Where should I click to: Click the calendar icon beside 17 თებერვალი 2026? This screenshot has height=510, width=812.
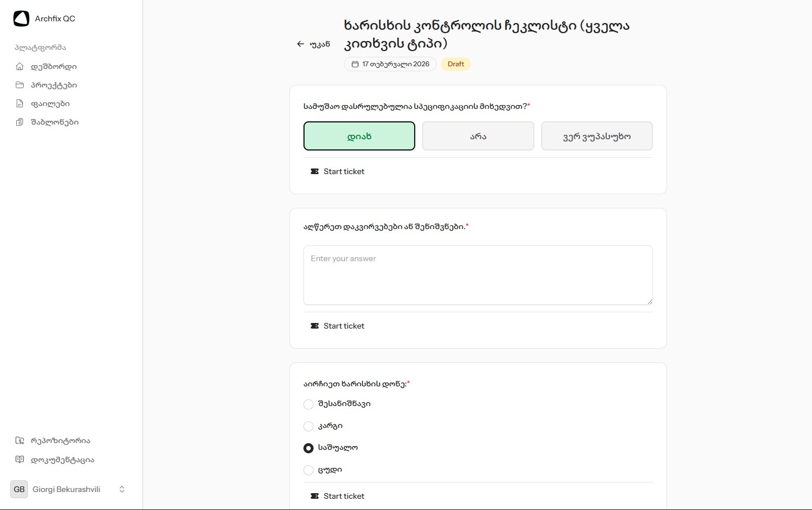pyautogui.click(x=356, y=64)
